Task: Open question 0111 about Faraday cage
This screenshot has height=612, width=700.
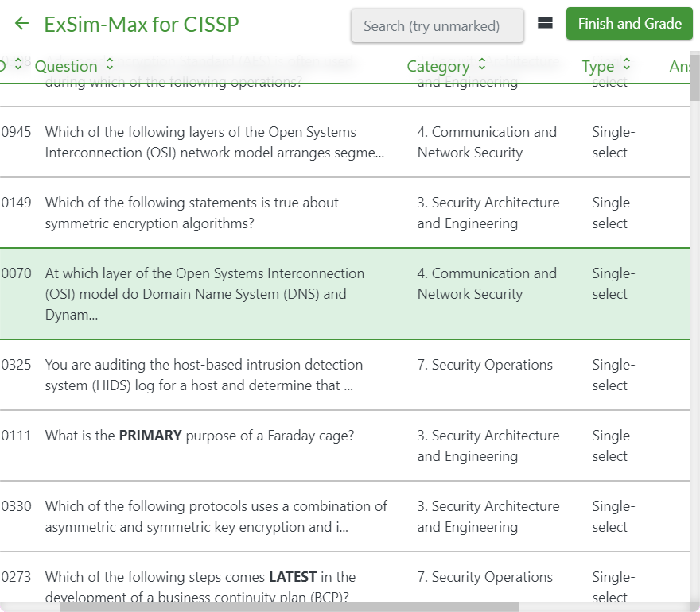Action: pos(200,436)
